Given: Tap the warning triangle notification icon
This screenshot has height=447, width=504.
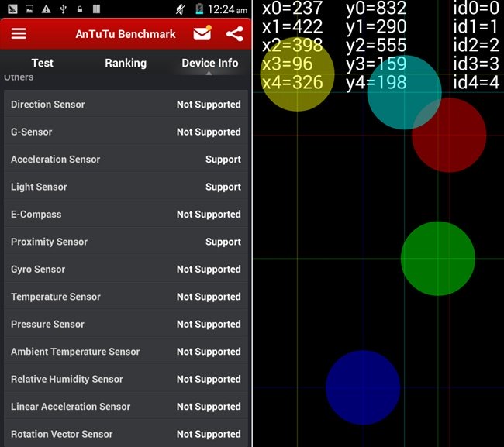Looking at the screenshot, I should point(45,9).
